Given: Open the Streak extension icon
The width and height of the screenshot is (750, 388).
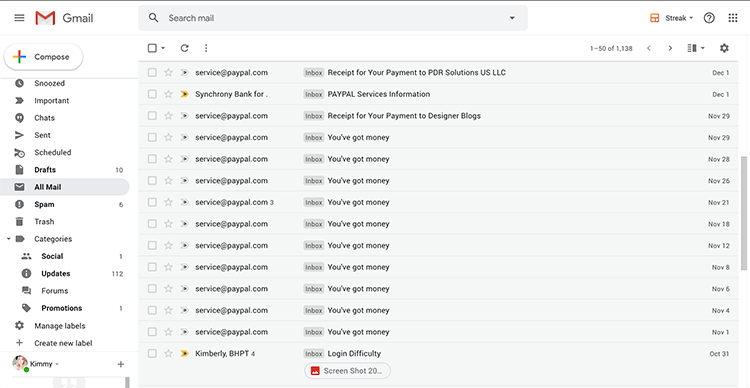Looking at the screenshot, I should [654, 18].
